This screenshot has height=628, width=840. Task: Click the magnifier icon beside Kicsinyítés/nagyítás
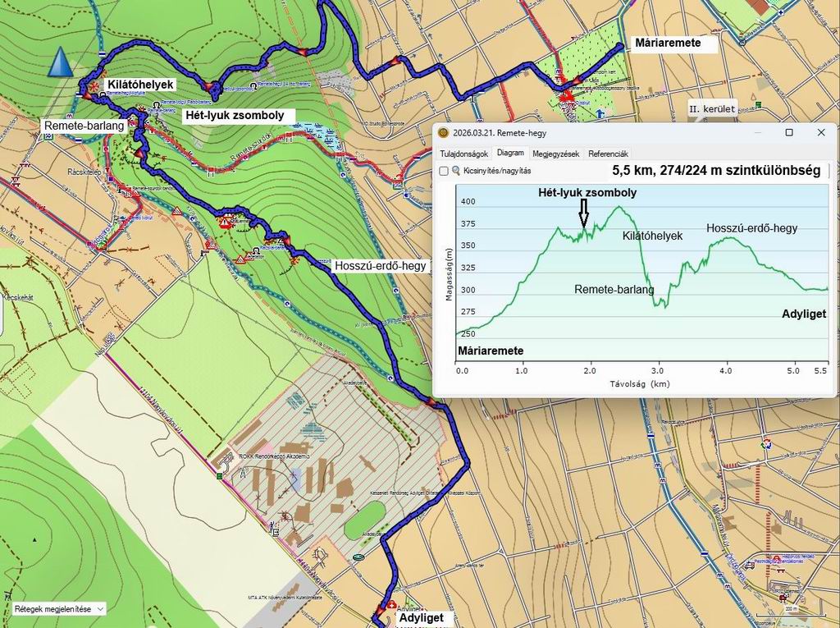tap(456, 171)
